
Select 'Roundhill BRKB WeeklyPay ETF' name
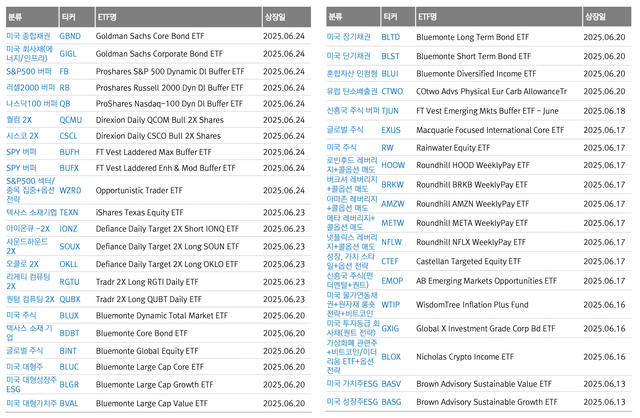[x=472, y=185]
